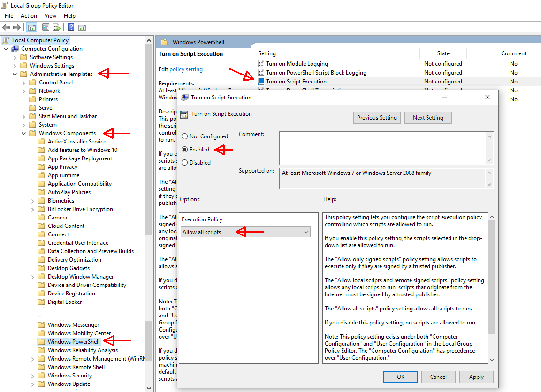Screen dimensions: 541x392
Task: Click the Turn on Module Logging policy icon
Action: tap(261, 64)
